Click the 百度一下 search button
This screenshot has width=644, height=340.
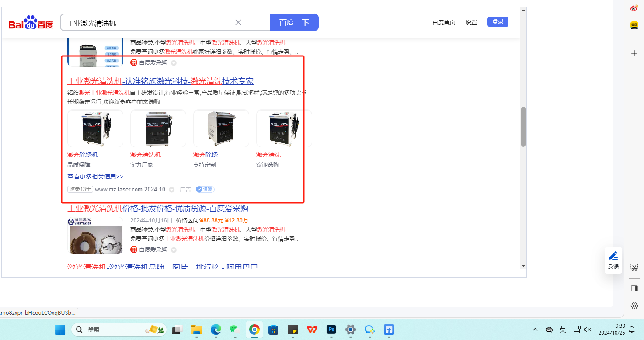coord(294,22)
